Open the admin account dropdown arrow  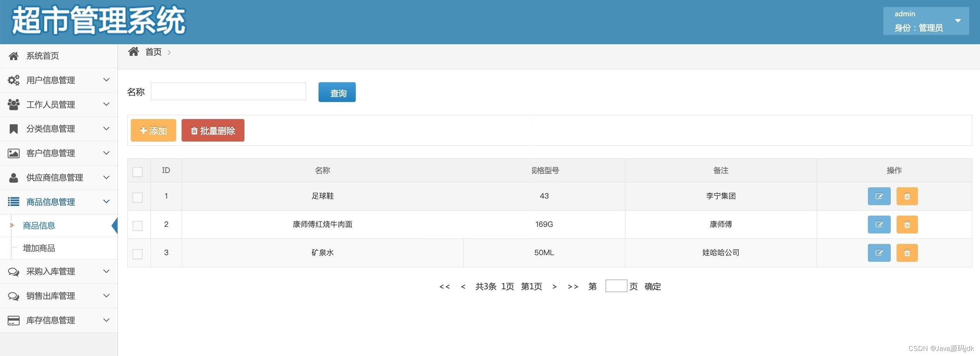(x=958, y=21)
